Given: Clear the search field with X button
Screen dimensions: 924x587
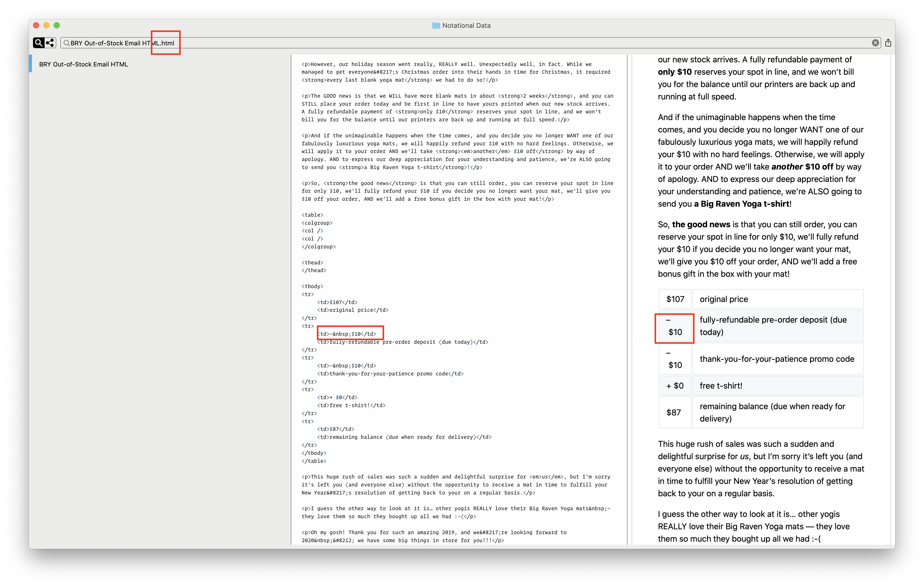Looking at the screenshot, I should (875, 43).
